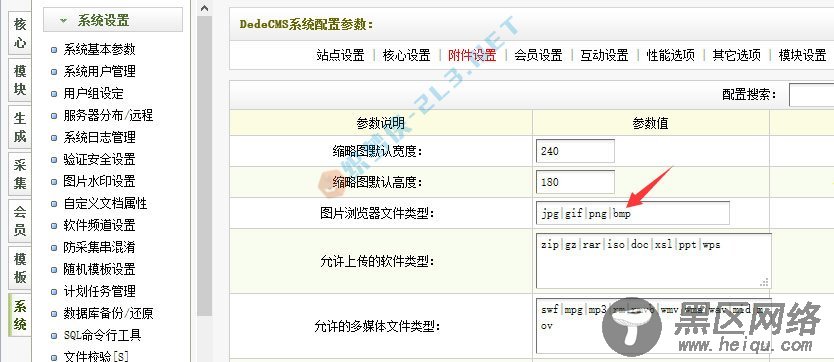Viewport: 834px width, 362px height.
Task: Open 系统用户管理 in the sidebar
Action: 99,71
